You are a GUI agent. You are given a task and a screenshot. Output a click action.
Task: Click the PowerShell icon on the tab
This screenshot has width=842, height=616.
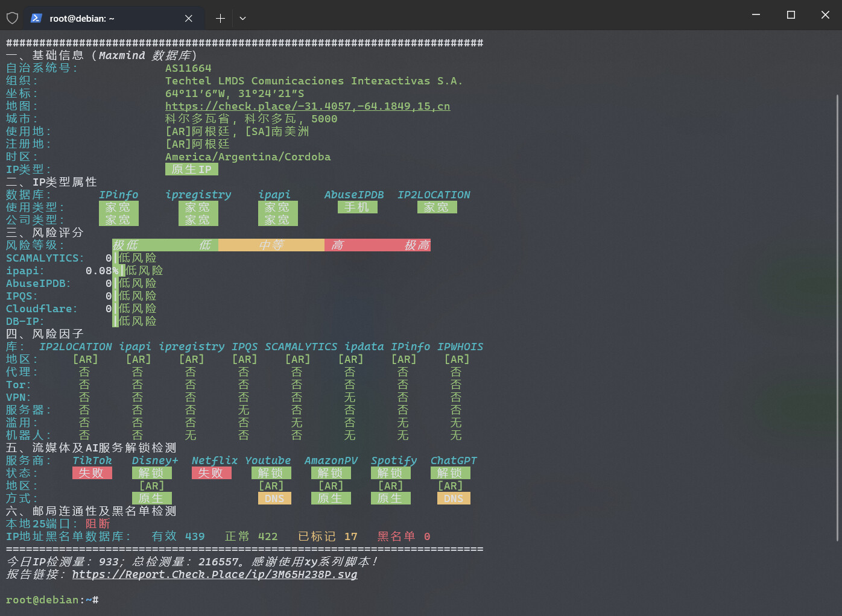point(36,18)
